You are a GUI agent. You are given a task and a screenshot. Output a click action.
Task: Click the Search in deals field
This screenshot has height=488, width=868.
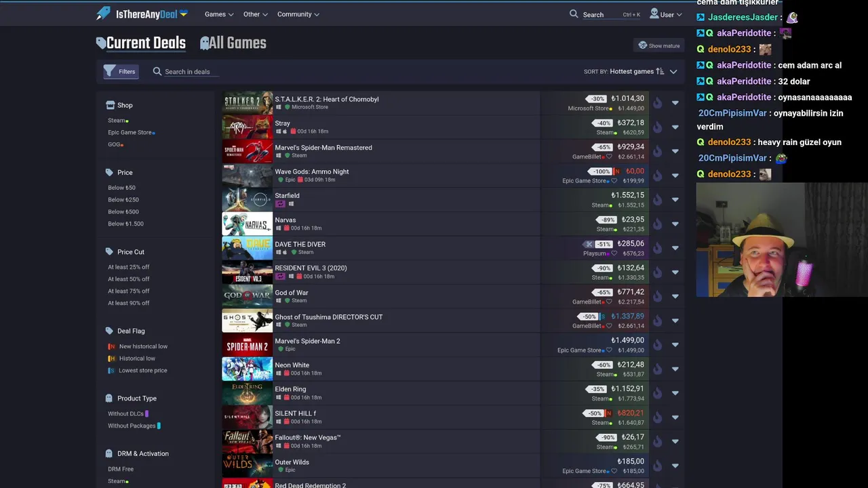[187, 72]
